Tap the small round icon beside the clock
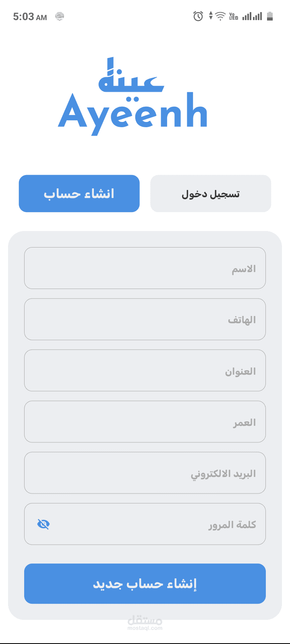This screenshot has height=644, width=290. coord(60,16)
